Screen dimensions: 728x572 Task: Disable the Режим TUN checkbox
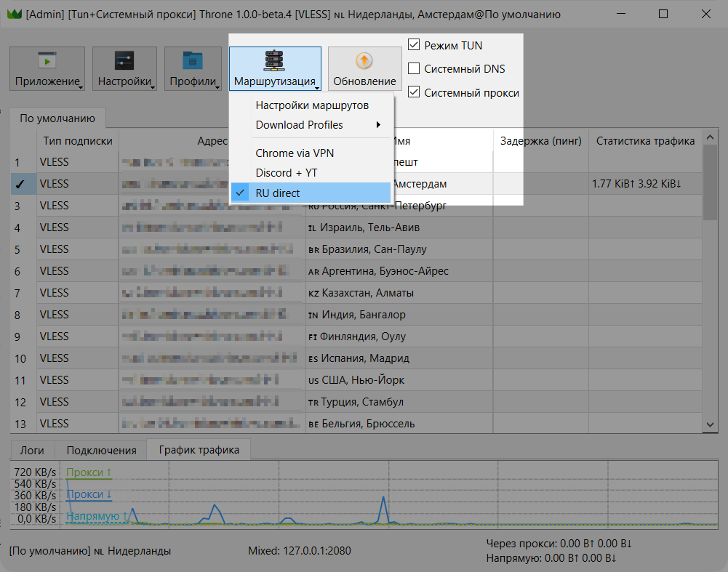click(414, 45)
